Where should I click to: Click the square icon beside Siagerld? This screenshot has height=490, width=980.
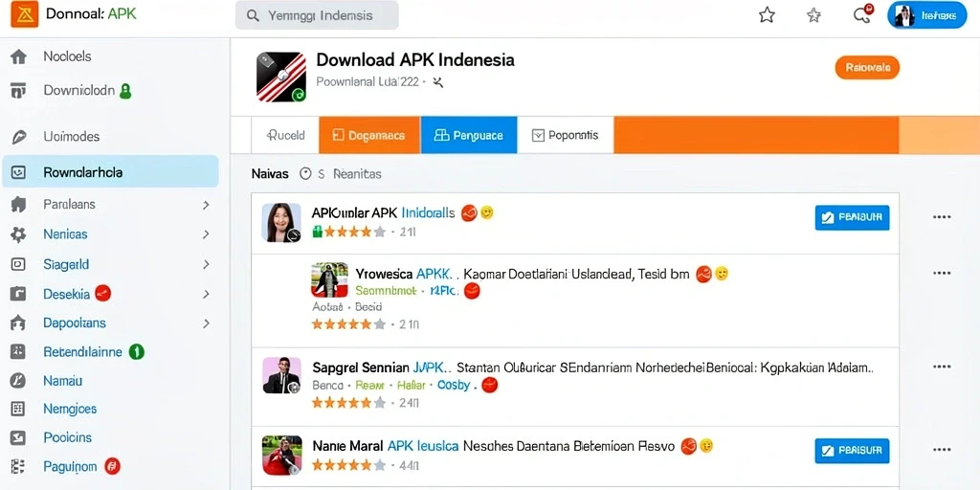point(19,264)
